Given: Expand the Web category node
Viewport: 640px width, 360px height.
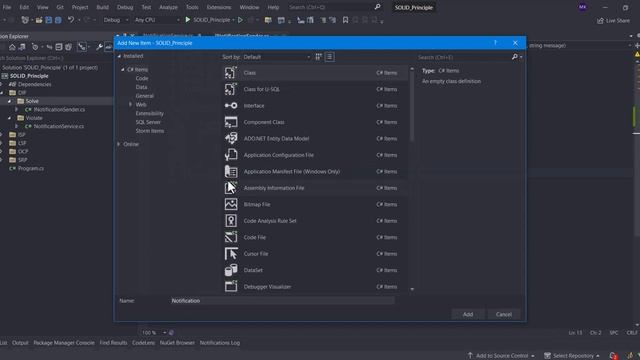Looking at the screenshot, I should (131, 104).
